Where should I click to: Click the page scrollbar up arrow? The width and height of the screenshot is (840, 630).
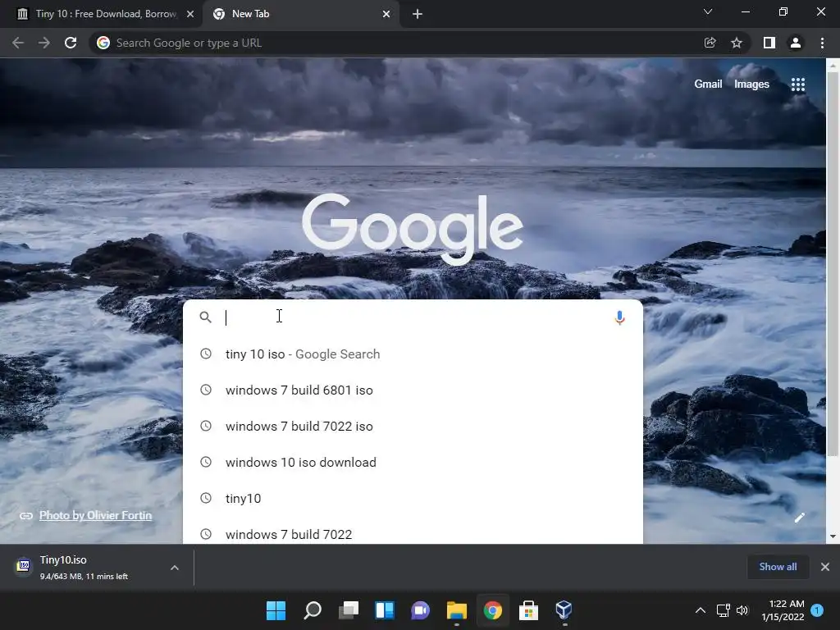[833, 65]
